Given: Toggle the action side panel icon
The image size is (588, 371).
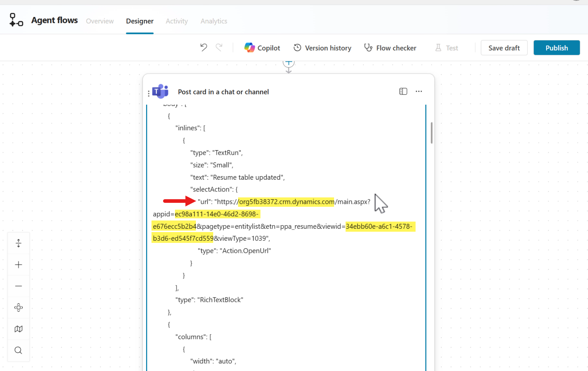Looking at the screenshot, I should [x=403, y=92].
